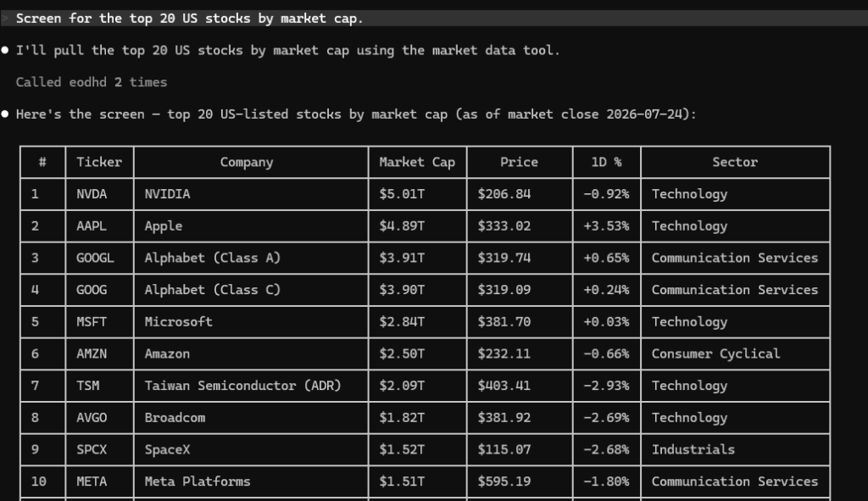868x501 pixels.
Task: Select the SPCX ticker cell
Action: click(x=99, y=449)
